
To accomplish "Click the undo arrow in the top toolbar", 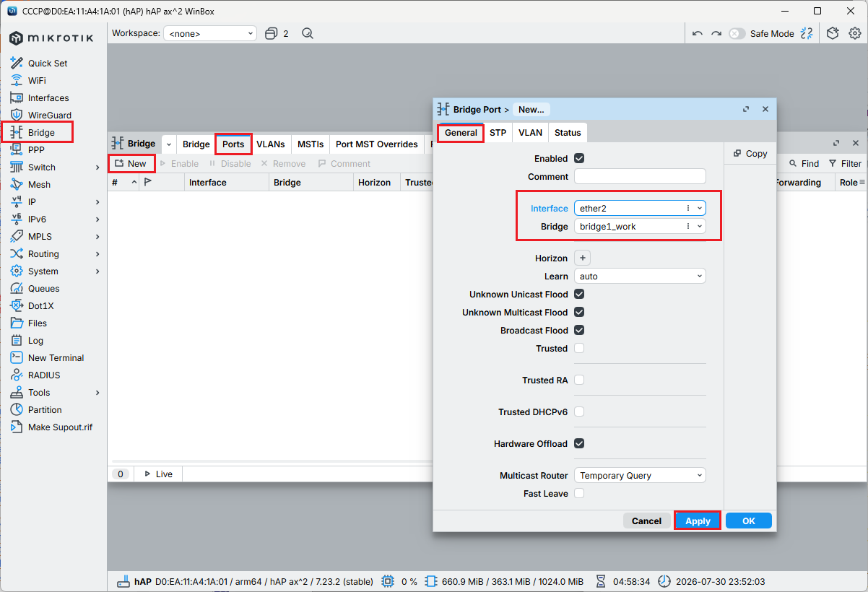I will coord(697,33).
